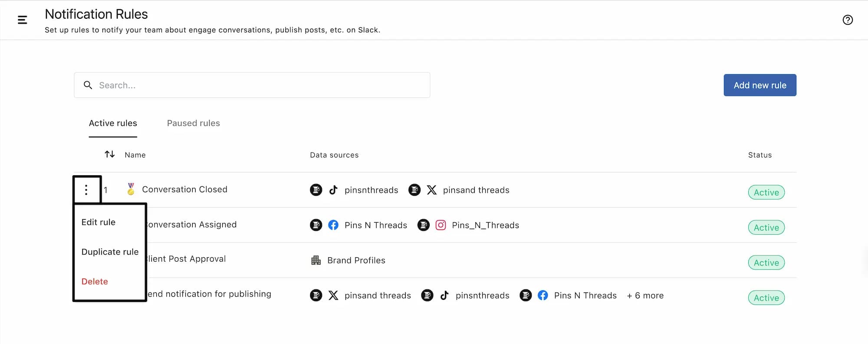Click Active status badge for Conversation Closed
This screenshot has width=868, height=344.
click(766, 192)
